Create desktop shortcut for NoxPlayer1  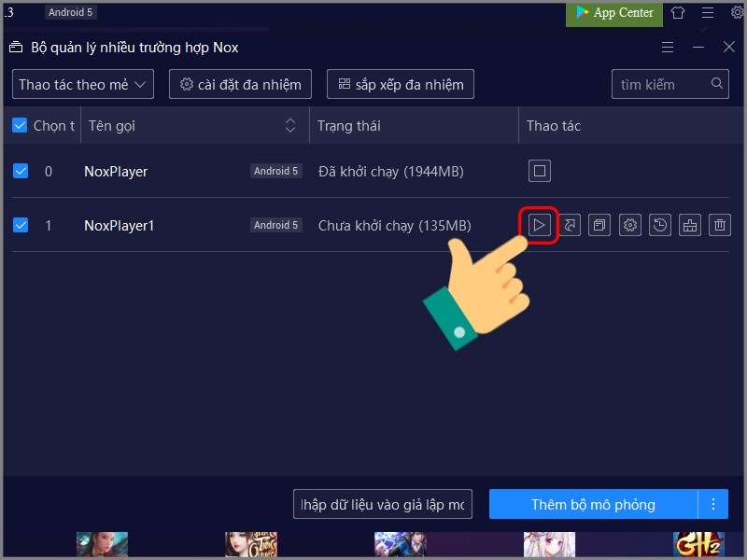tap(569, 225)
